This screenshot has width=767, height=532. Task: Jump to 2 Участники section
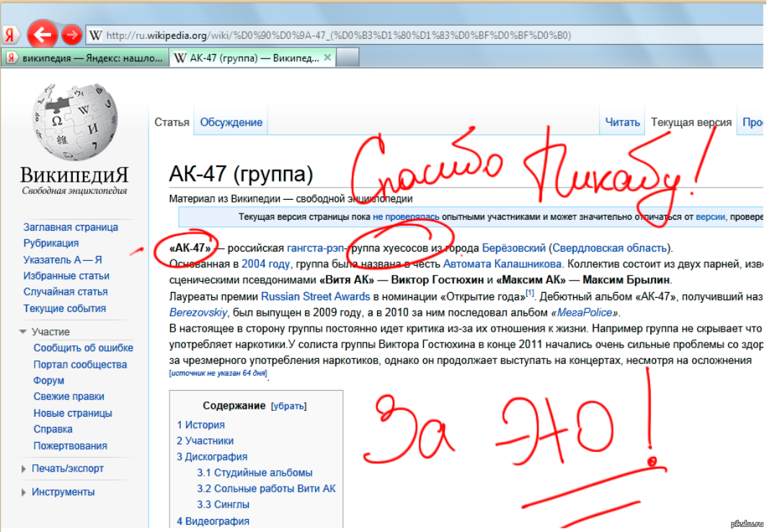click(x=205, y=440)
